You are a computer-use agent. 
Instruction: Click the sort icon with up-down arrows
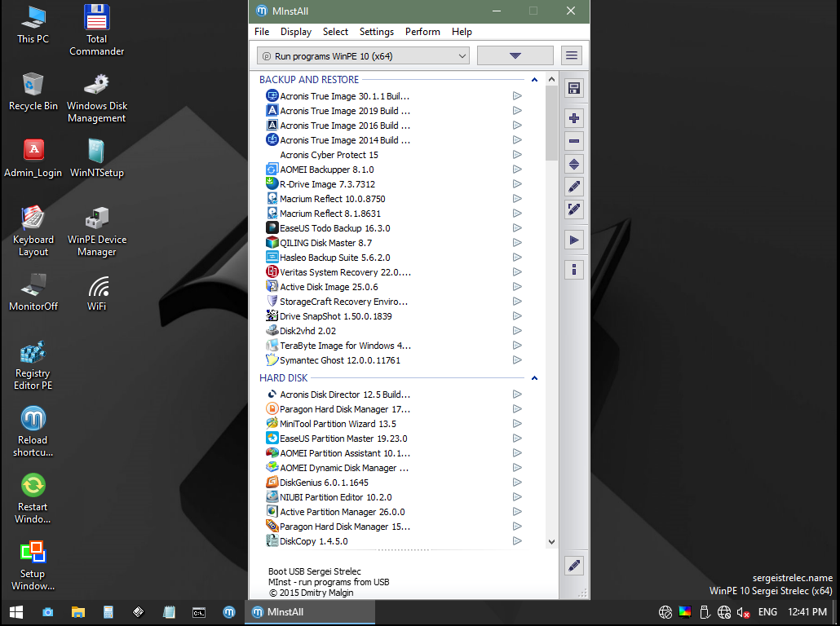[573, 164]
